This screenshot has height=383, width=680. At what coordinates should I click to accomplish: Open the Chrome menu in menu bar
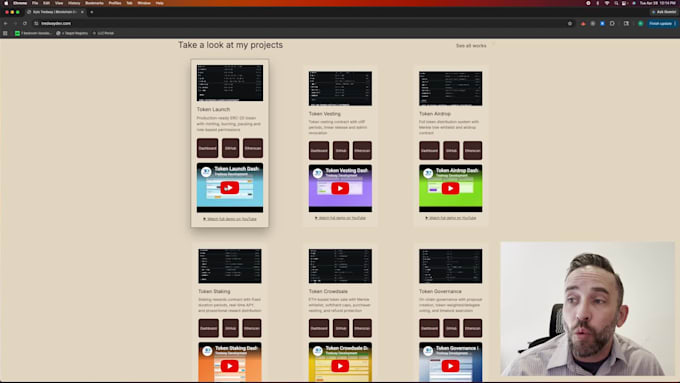(x=20, y=3)
